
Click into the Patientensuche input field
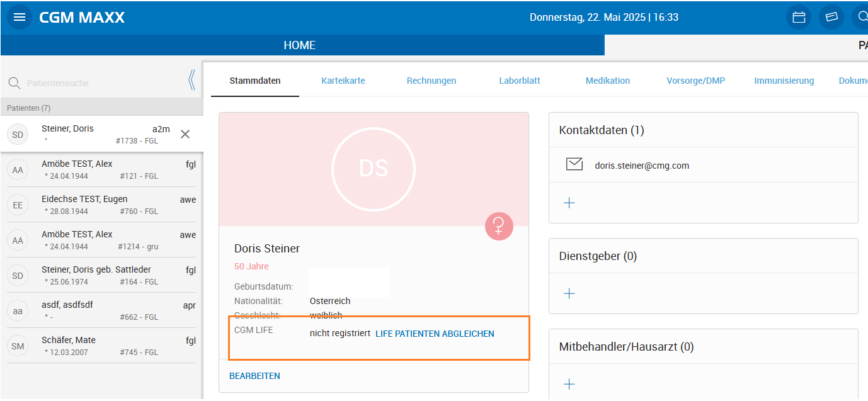[94, 82]
